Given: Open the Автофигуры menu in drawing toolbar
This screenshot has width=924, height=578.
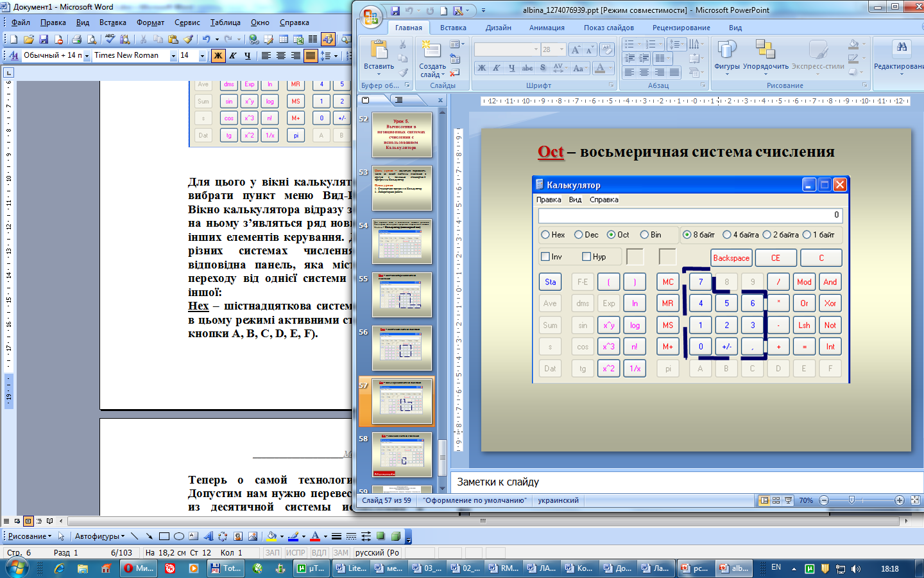Looking at the screenshot, I should tap(100, 536).
